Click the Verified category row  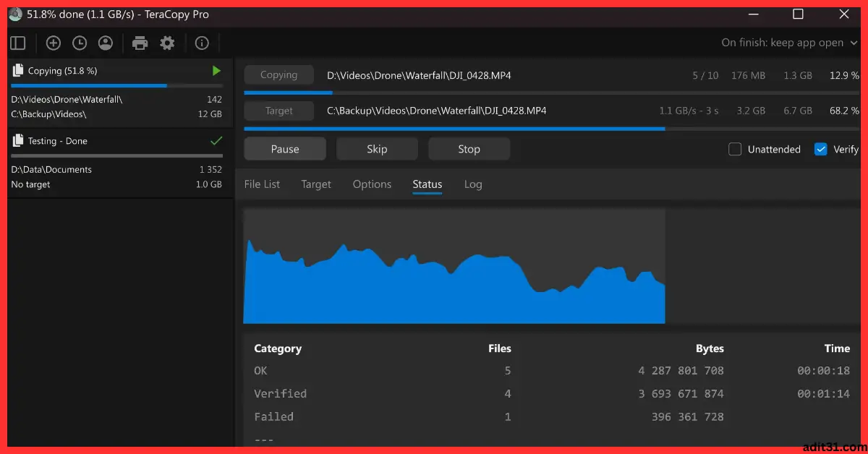tap(551, 394)
